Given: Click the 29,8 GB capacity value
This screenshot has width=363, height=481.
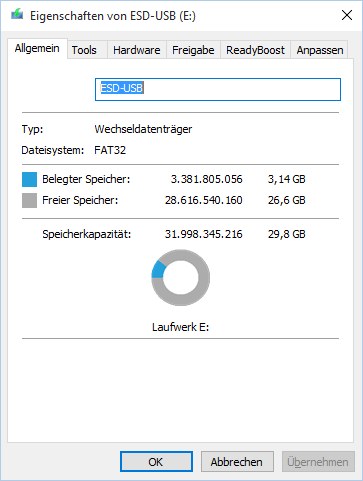Looking at the screenshot, I should click(287, 234).
